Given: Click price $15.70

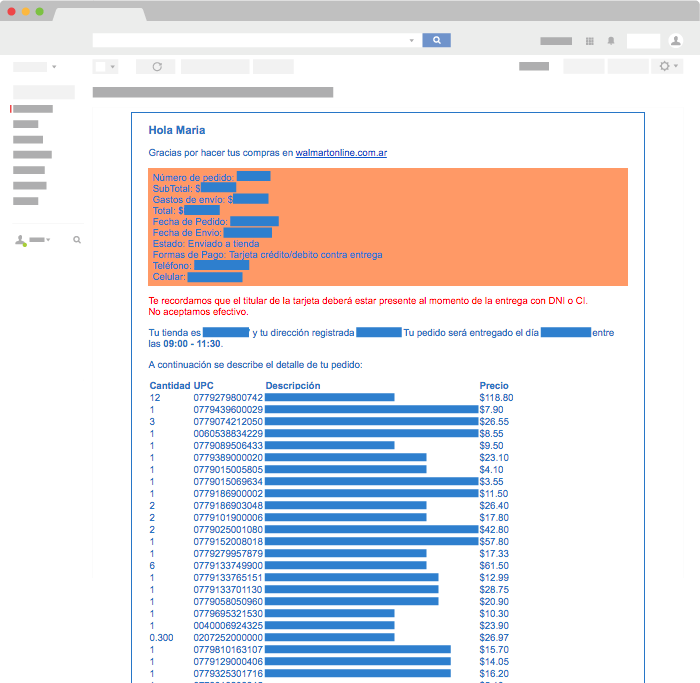Looking at the screenshot, I should [x=494, y=650].
